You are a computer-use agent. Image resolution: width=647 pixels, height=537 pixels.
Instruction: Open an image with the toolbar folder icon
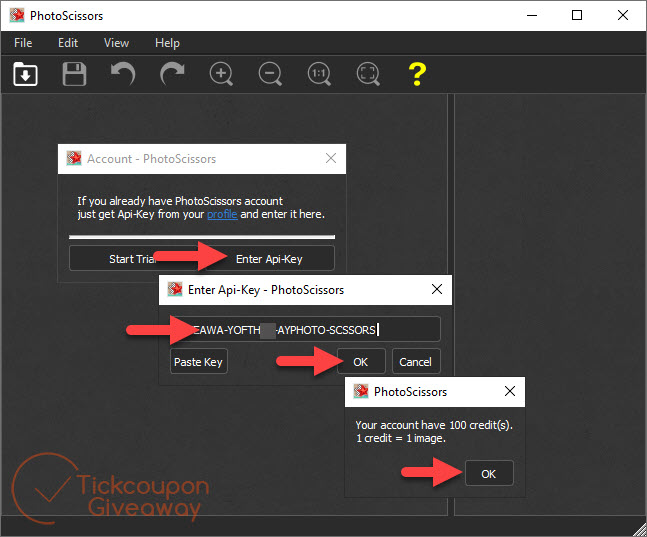(x=25, y=74)
